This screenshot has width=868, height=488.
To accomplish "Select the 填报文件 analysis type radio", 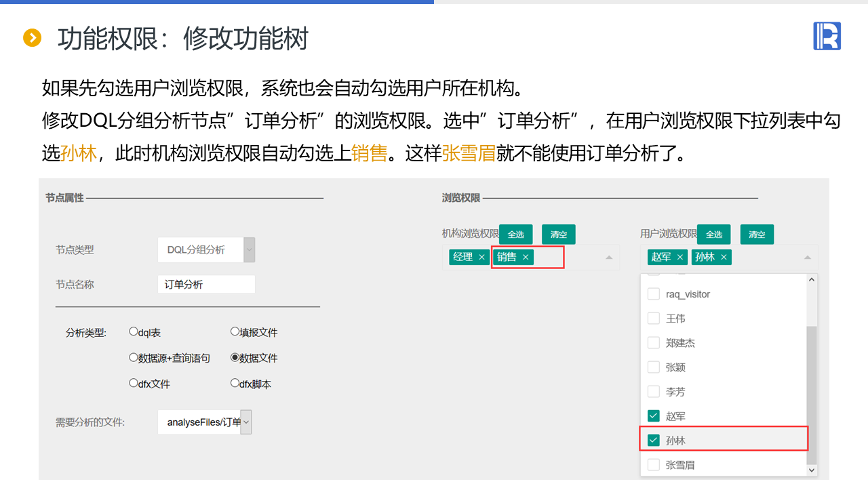I will click(235, 332).
